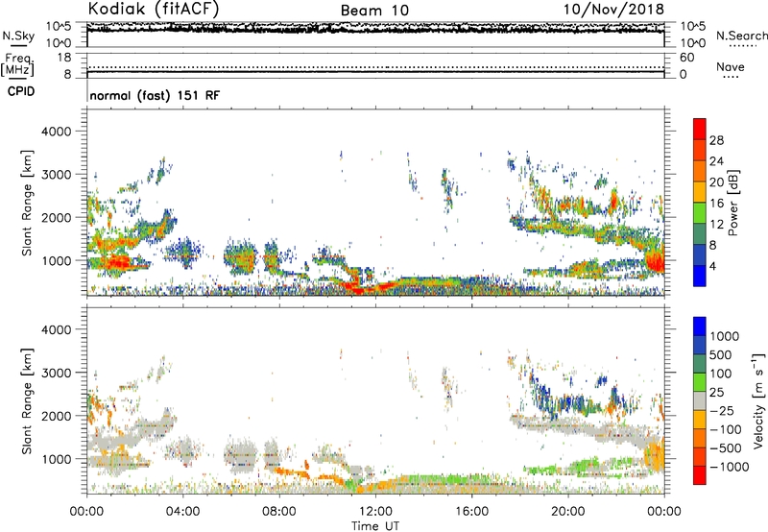Click the '60' Nave axis value
Viewport: 768px width, 532px height.
(x=686, y=58)
